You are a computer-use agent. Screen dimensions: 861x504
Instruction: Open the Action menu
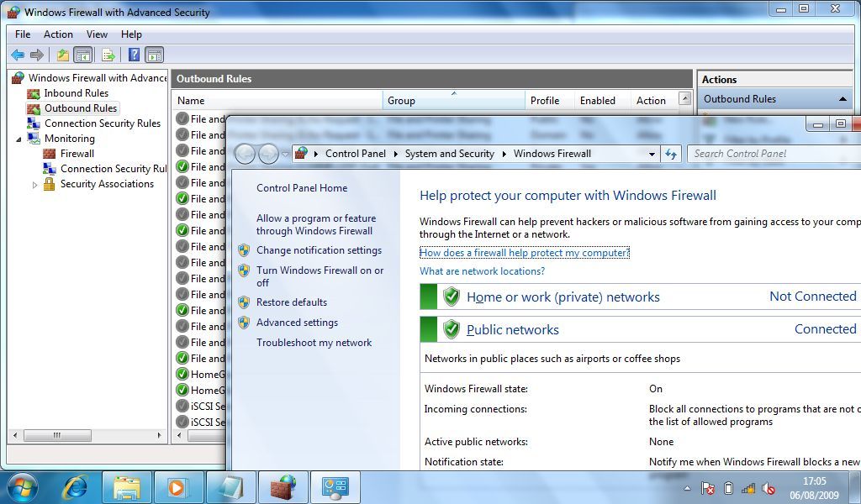(58, 34)
